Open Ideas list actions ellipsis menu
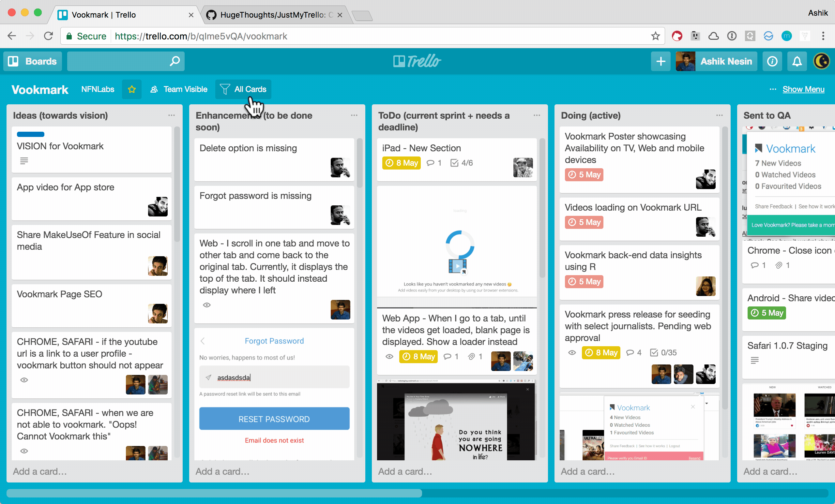The width and height of the screenshot is (835, 504). coord(172,115)
